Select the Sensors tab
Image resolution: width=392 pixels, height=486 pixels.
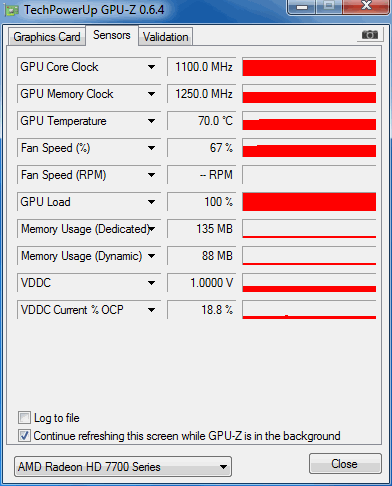(112, 35)
